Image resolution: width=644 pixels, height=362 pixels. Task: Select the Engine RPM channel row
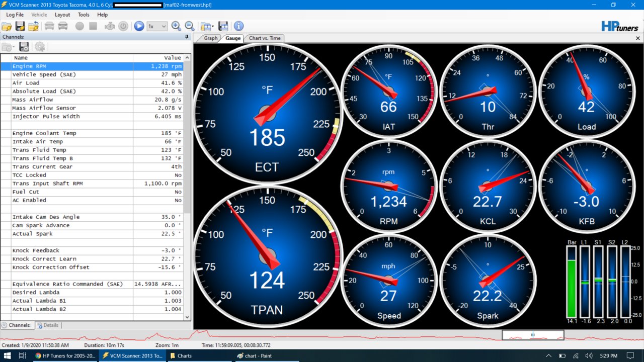tap(92, 66)
